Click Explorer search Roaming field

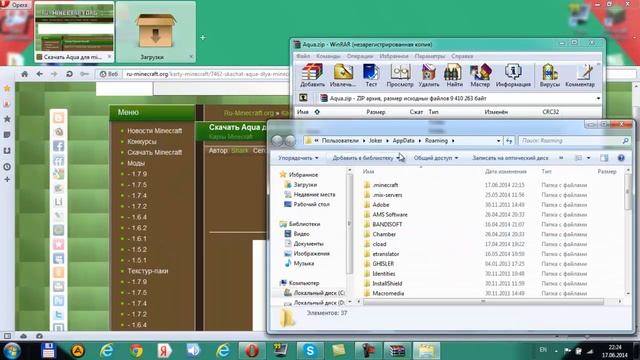coord(574,141)
